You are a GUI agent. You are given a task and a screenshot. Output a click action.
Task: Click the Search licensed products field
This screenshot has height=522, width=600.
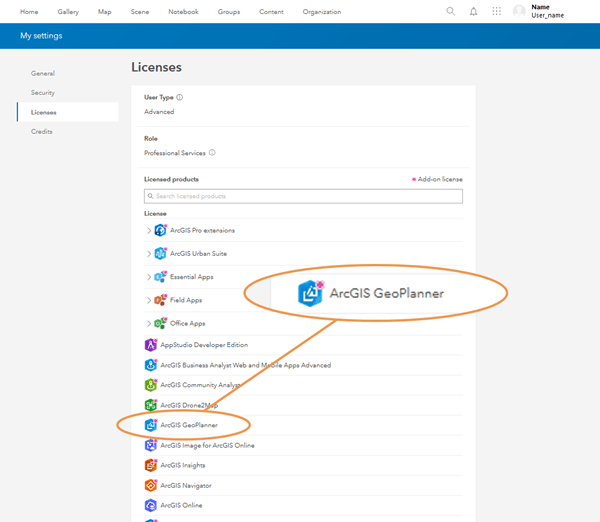pos(303,196)
